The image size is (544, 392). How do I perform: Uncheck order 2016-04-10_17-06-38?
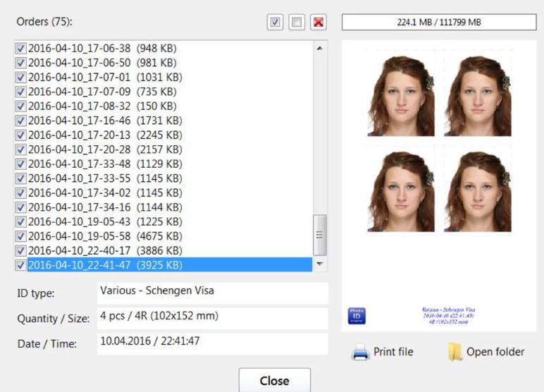click(x=21, y=48)
